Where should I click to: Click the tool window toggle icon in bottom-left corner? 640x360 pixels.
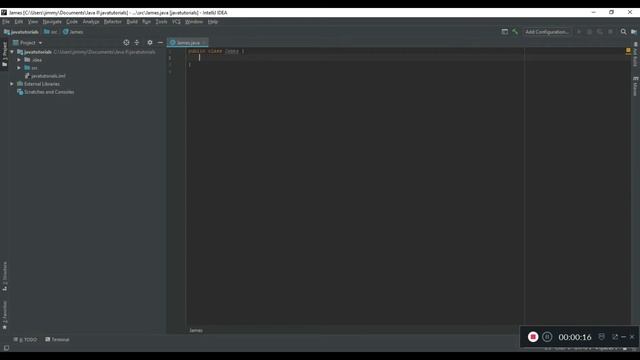6,348
